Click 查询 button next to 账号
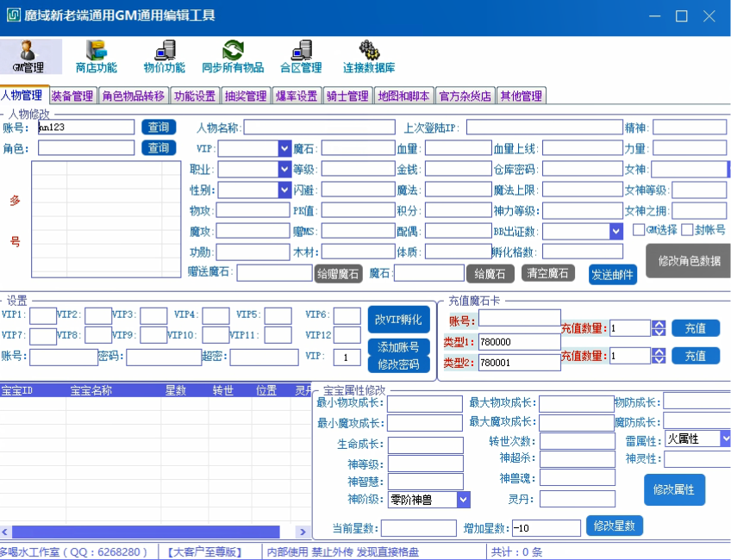This screenshot has height=560, width=731. 159,128
